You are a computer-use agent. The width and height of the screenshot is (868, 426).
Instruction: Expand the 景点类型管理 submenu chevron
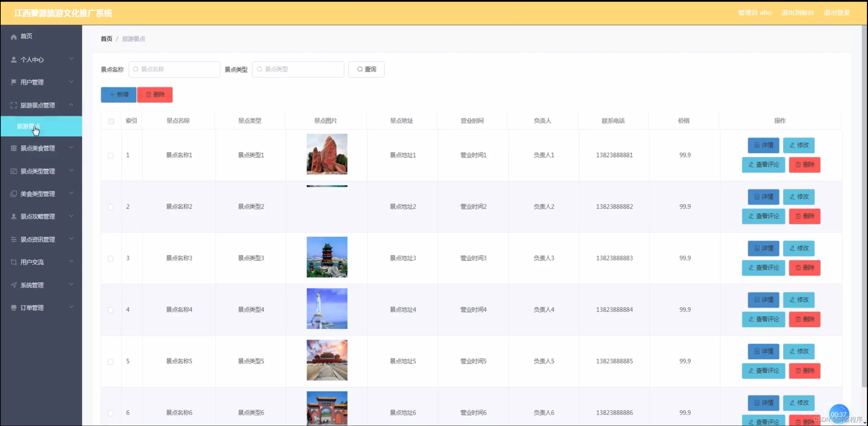71,170
